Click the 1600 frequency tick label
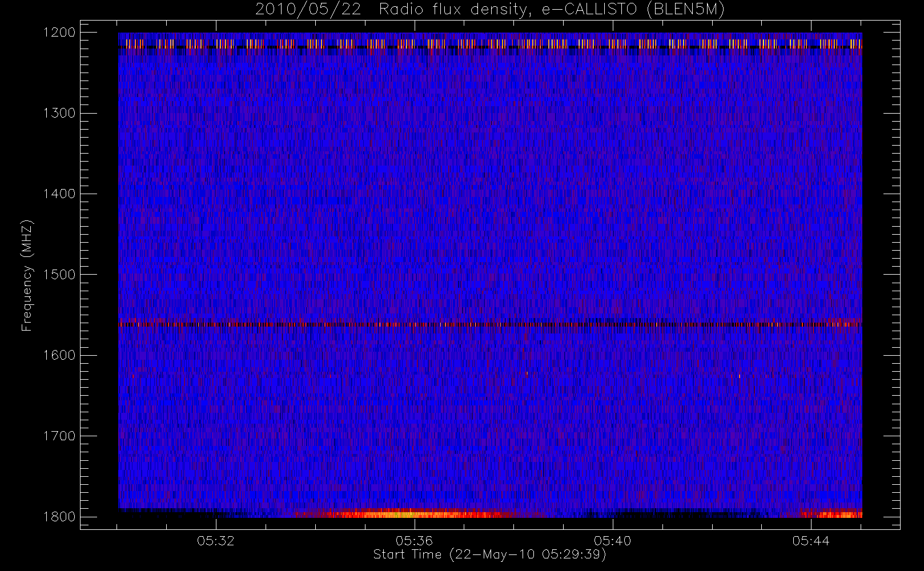Viewport: 924px width, 571px height. click(59, 355)
